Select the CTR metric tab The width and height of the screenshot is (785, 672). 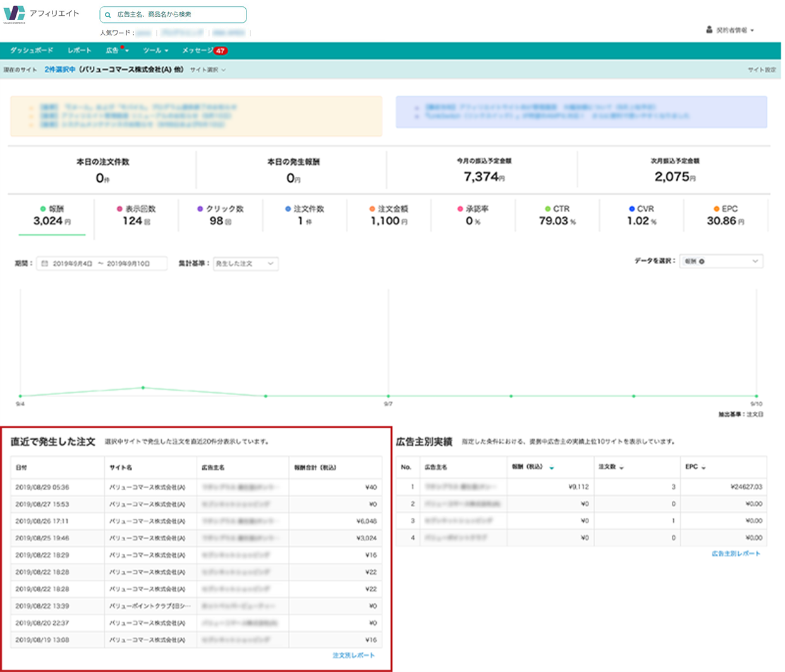557,215
